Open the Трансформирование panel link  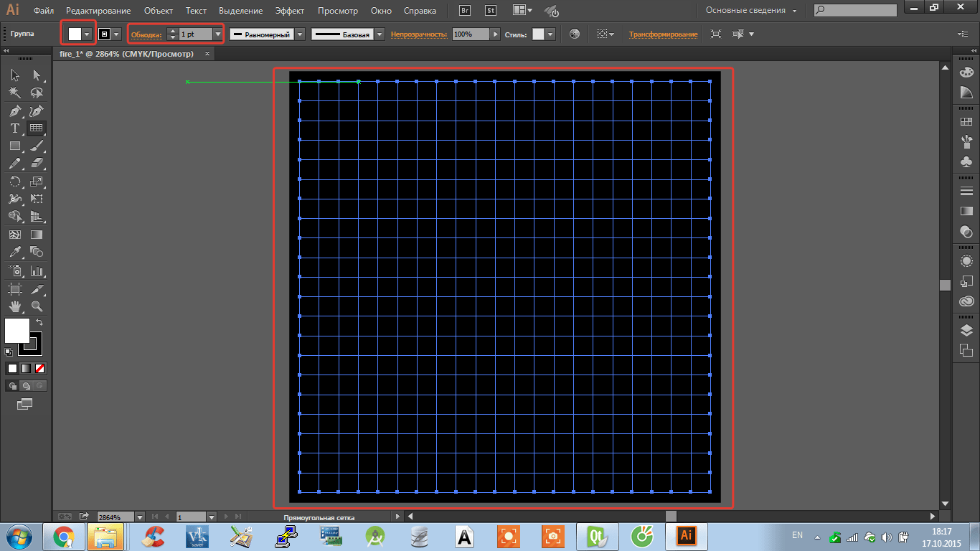(x=663, y=34)
